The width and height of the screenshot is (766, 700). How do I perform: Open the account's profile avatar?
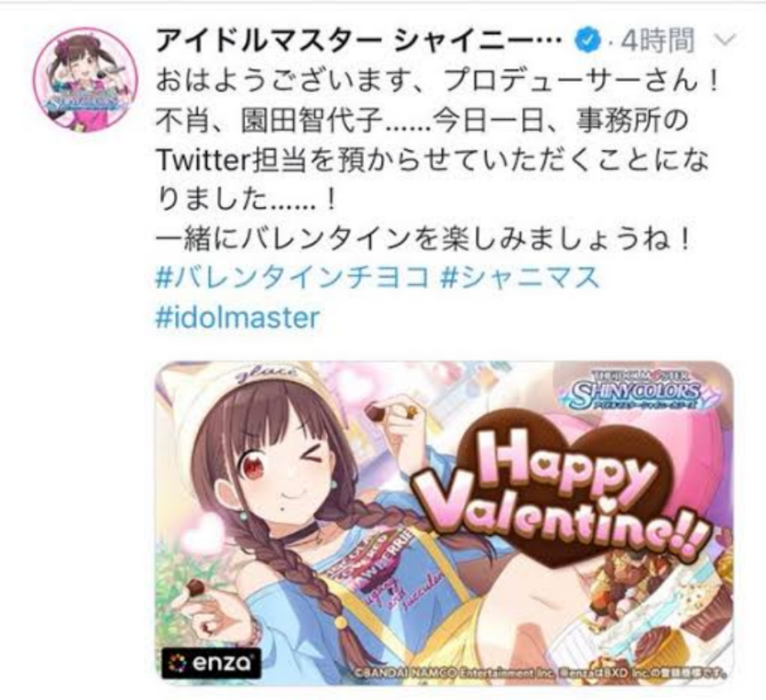pos(85,79)
